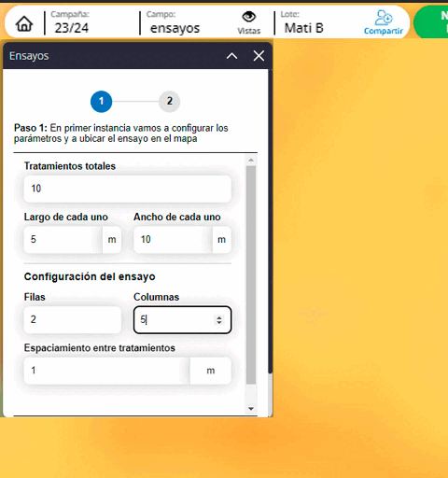Open the Campo ensayos selector
Screen dimensions: 448x478
pyautogui.click(x=175, y=23)
